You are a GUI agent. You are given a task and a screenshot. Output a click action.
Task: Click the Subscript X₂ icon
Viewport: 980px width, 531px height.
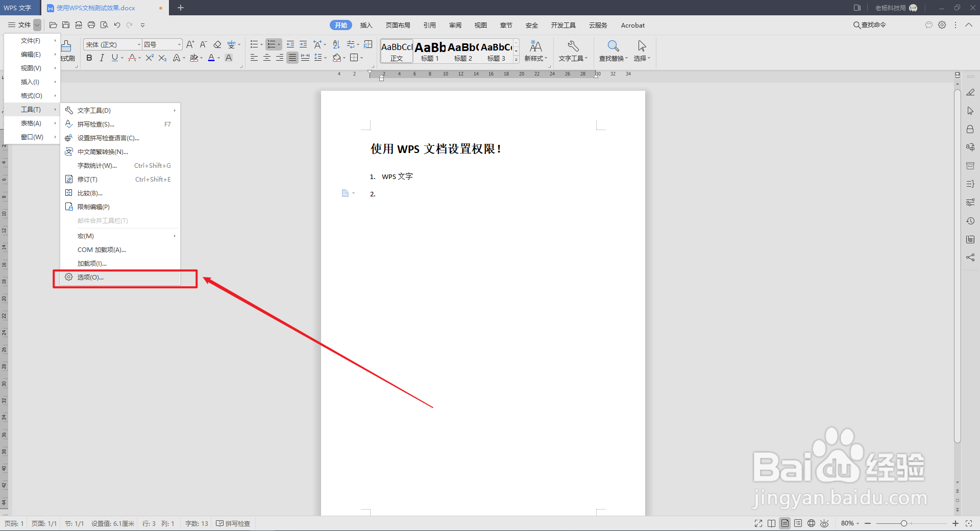162,58
